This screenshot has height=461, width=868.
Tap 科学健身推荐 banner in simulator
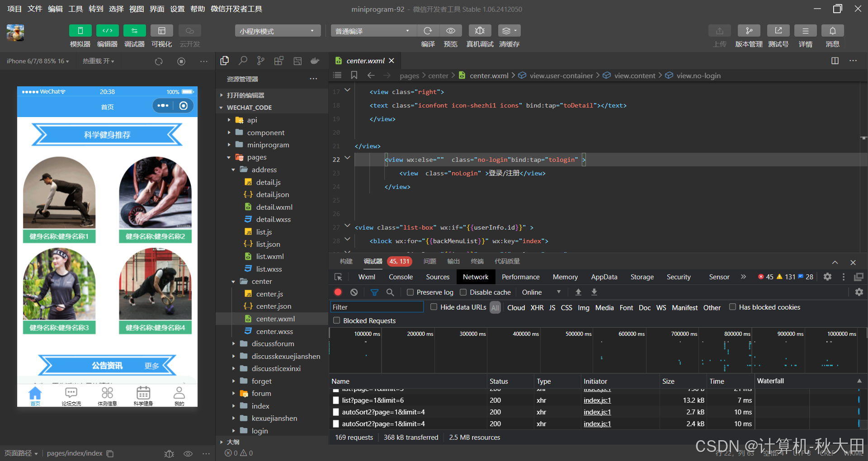tap(107, 135)
